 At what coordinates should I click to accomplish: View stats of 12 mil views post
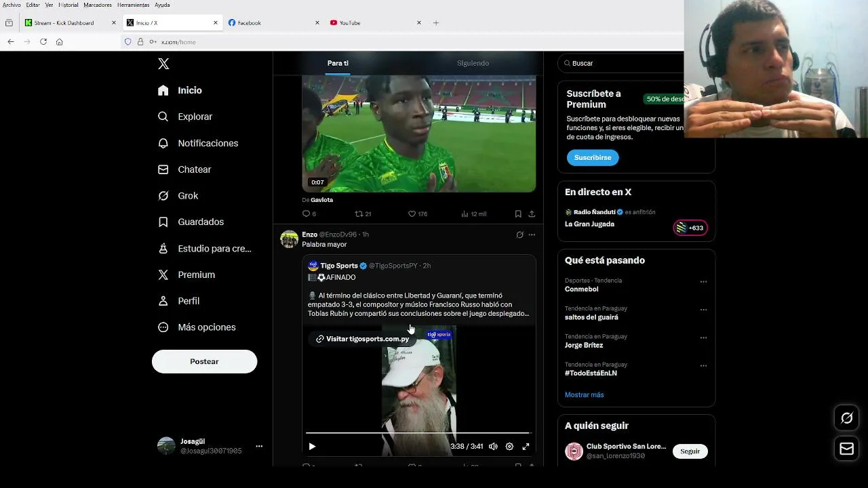click(473, 213)
